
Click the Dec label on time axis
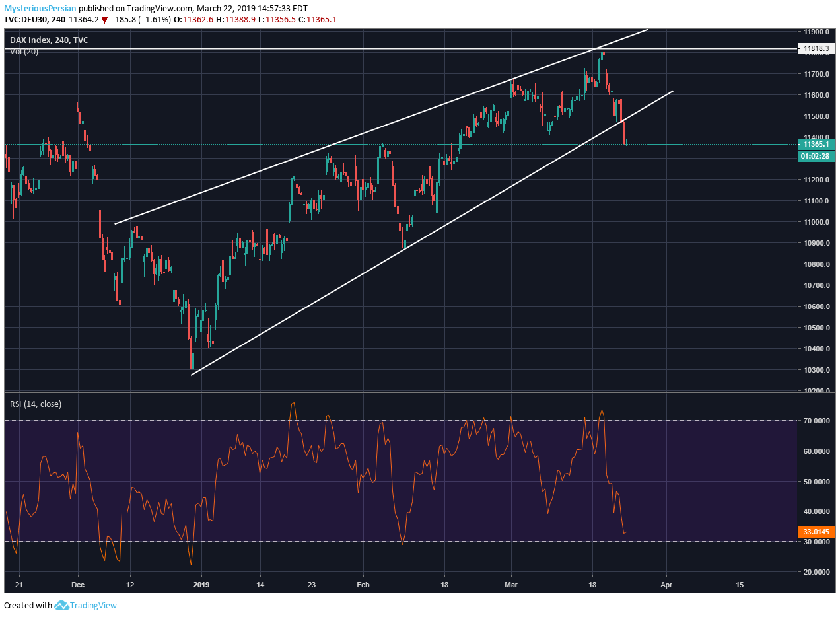(78, 585)
